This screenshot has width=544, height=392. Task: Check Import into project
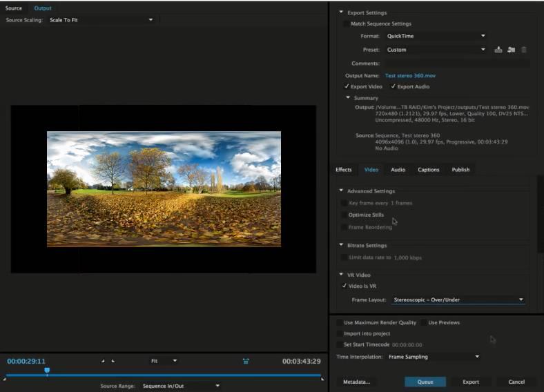pyautogui.click(x=339, y=333)
